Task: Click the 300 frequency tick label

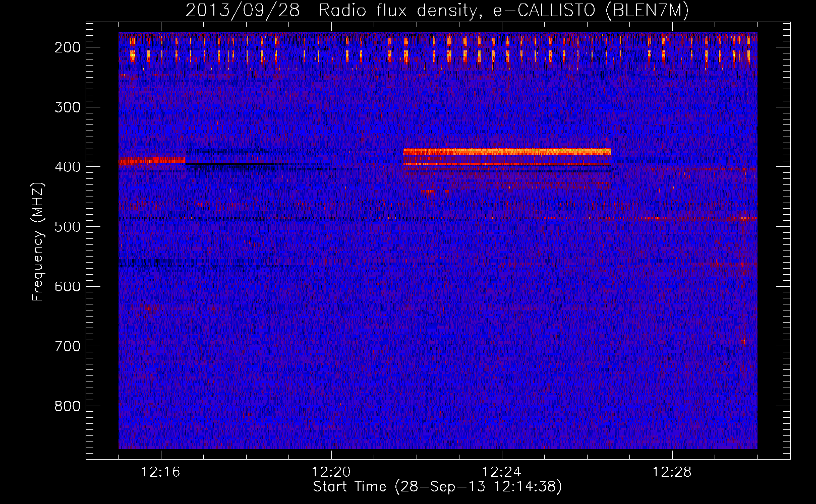Action: point(67,107)
